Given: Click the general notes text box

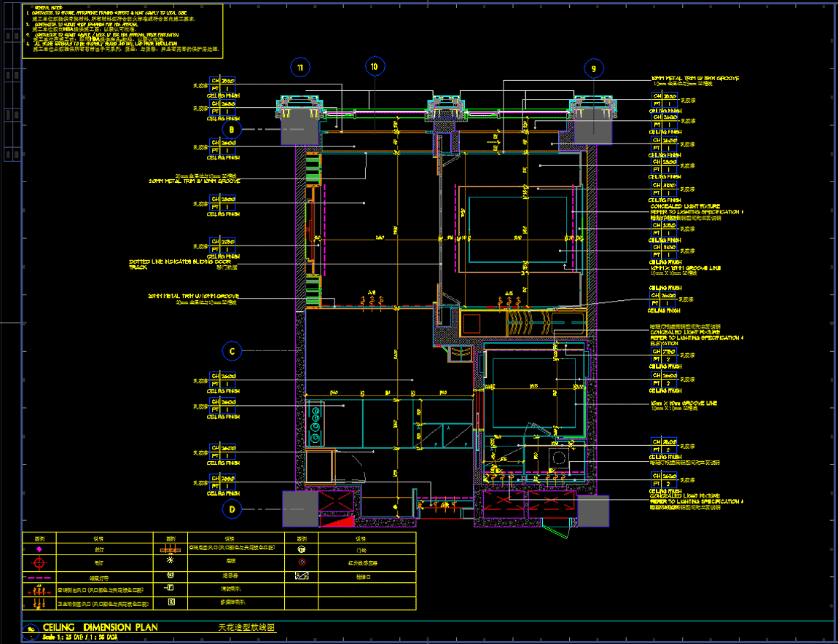Looking at the screenshot, I should [123, 31].
